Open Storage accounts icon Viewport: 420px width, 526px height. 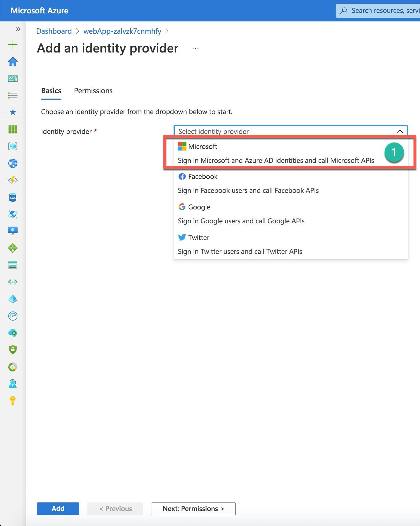(13, 265)
